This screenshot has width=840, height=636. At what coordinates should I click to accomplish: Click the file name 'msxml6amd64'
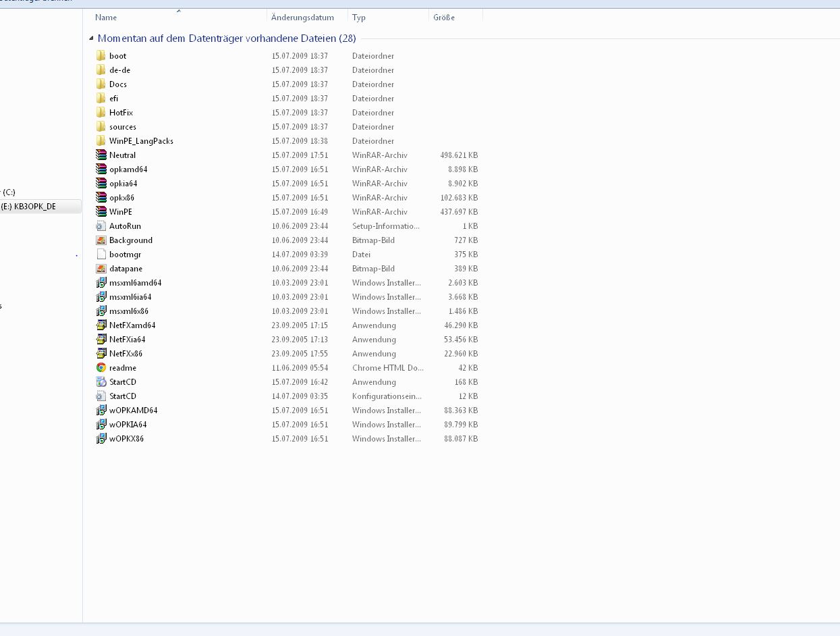(135, 283)
